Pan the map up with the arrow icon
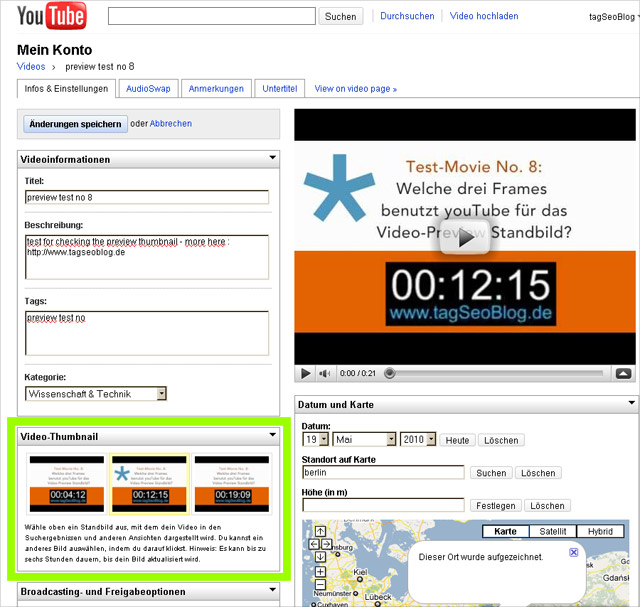The height and width of the screenshot is (607, 640). (320, 531)
